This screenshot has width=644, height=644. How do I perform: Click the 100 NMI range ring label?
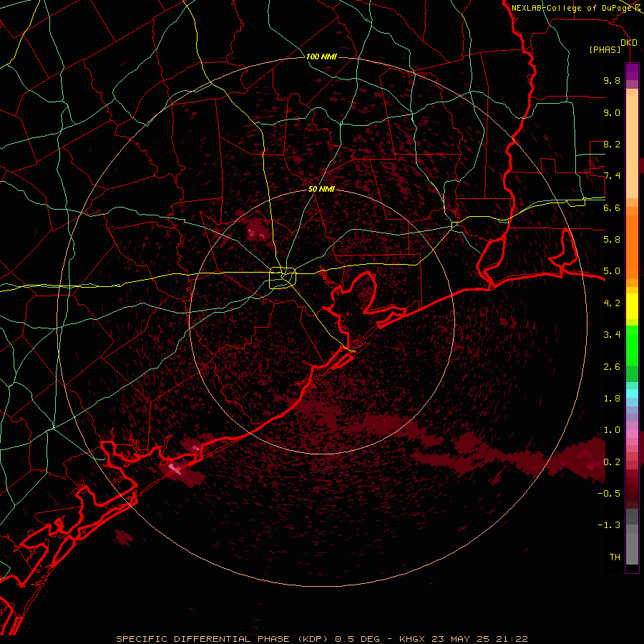(321, 57)
